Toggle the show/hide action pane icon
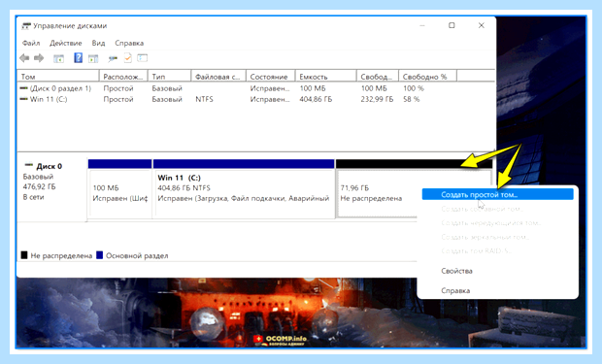The width and height of the screenshot is (602, 364). click(93, 58)
